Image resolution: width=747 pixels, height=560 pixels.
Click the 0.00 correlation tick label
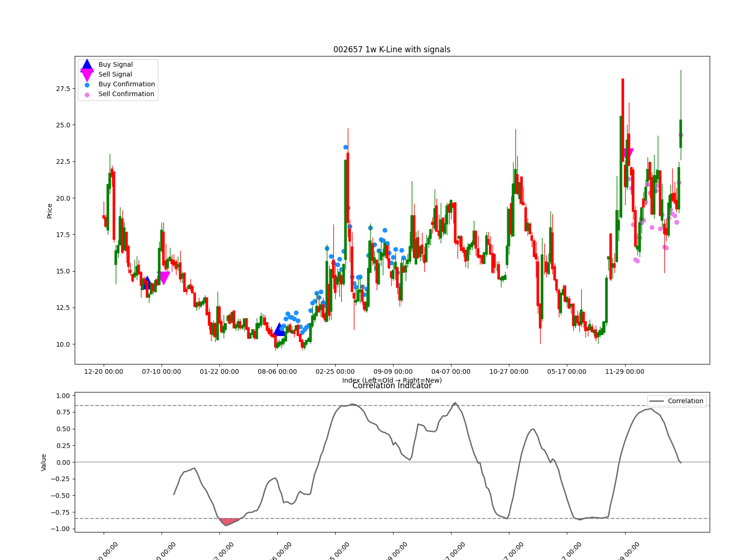pyautogui.click(x=63, y=462)
